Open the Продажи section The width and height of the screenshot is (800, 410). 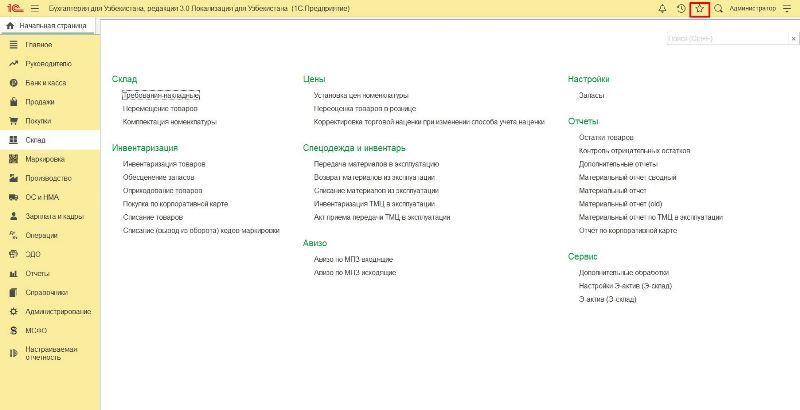point(40,102)
